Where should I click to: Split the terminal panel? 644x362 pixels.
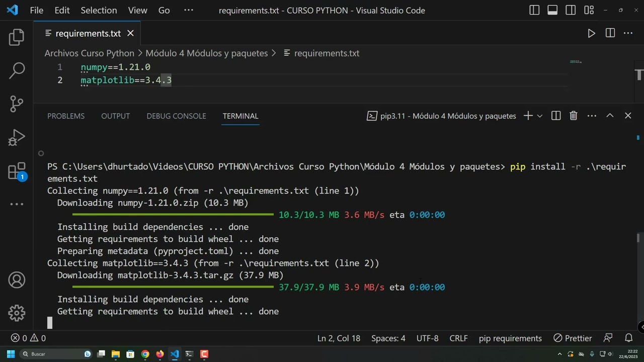click(556, 116)
